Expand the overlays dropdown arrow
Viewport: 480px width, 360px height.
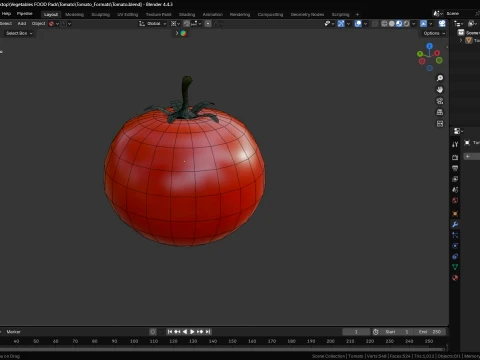pos(365,24)
